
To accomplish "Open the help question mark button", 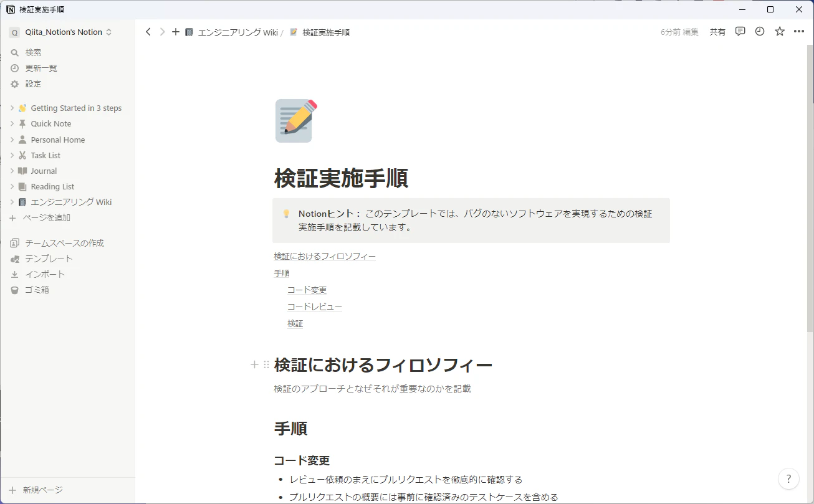I will point(789,478).
